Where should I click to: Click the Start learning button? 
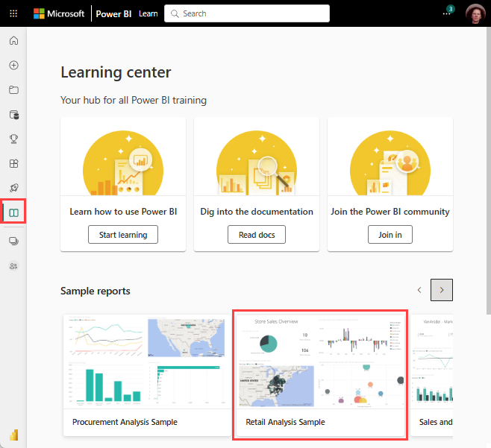123,235
